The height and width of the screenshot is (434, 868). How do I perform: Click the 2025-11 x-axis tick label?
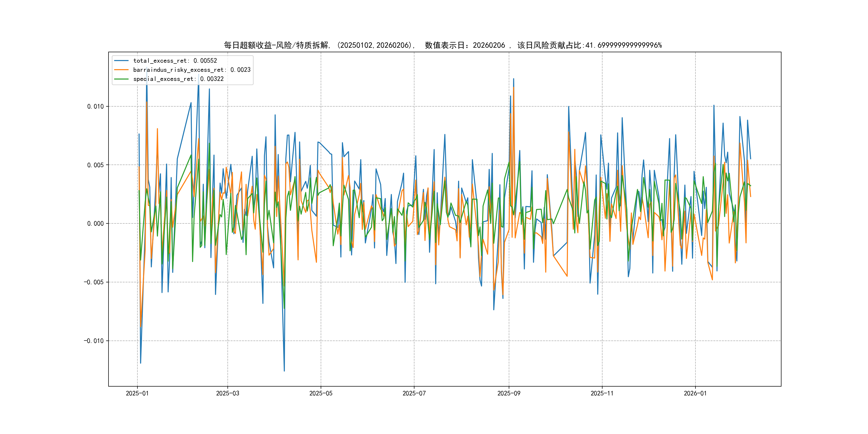(x=602, y=393)
